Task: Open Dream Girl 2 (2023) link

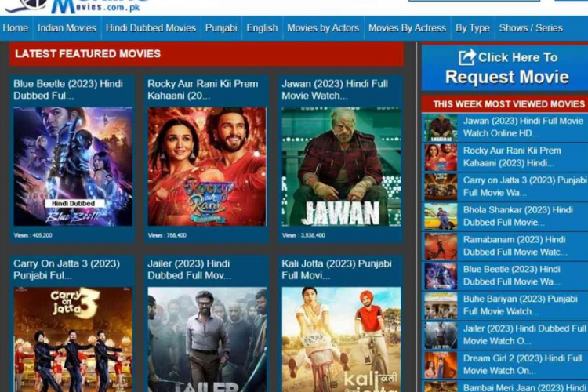Action: pyautogui.click(x=523, y=365)
